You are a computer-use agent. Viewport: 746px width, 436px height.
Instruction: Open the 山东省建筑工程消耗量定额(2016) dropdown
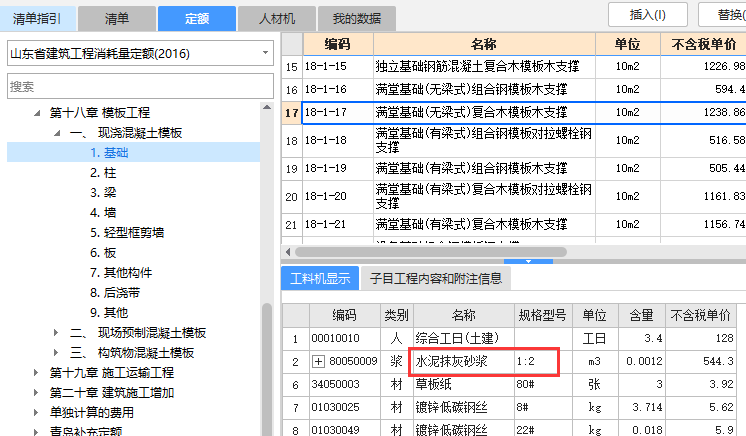(140, 53)
